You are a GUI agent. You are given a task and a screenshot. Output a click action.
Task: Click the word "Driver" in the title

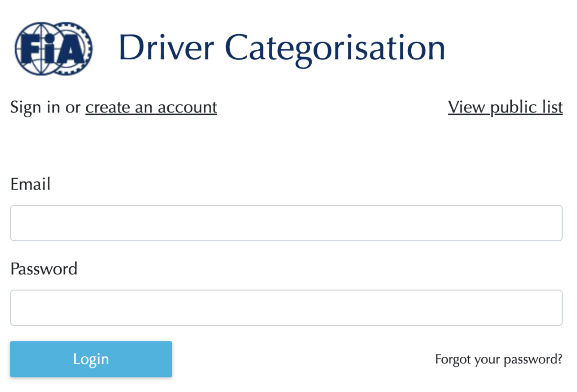(166, 48)
